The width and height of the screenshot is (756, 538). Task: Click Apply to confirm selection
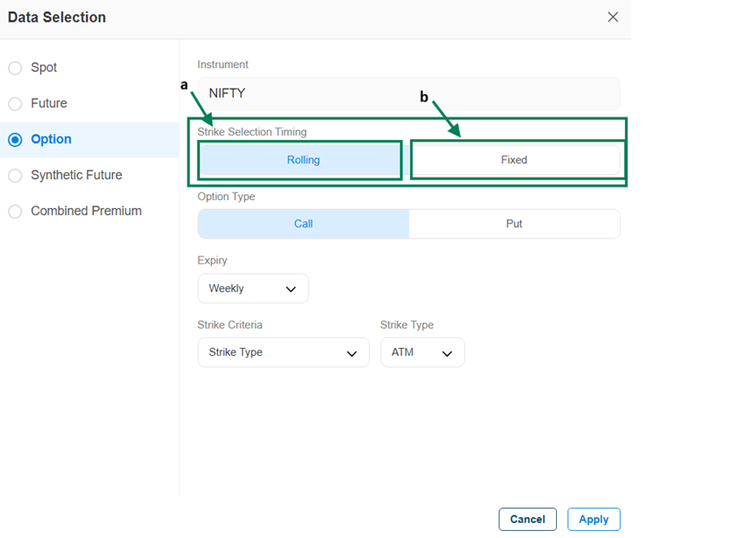[593, 519]
